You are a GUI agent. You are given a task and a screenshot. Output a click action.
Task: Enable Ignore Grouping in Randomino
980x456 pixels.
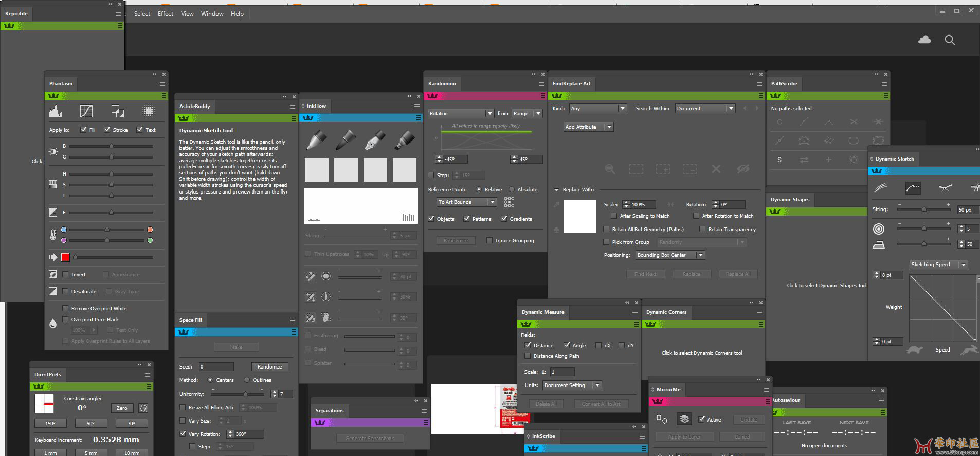click(489, 240)
